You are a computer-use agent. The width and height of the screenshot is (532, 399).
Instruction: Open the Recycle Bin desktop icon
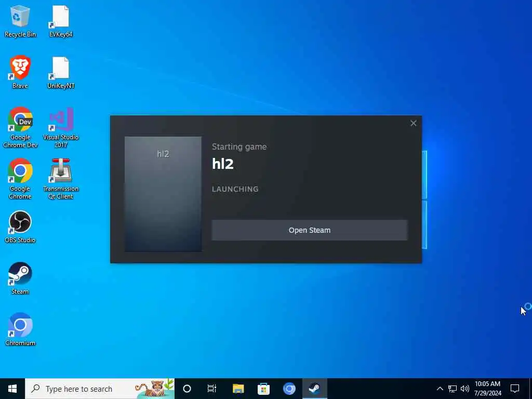click(20, 21)
